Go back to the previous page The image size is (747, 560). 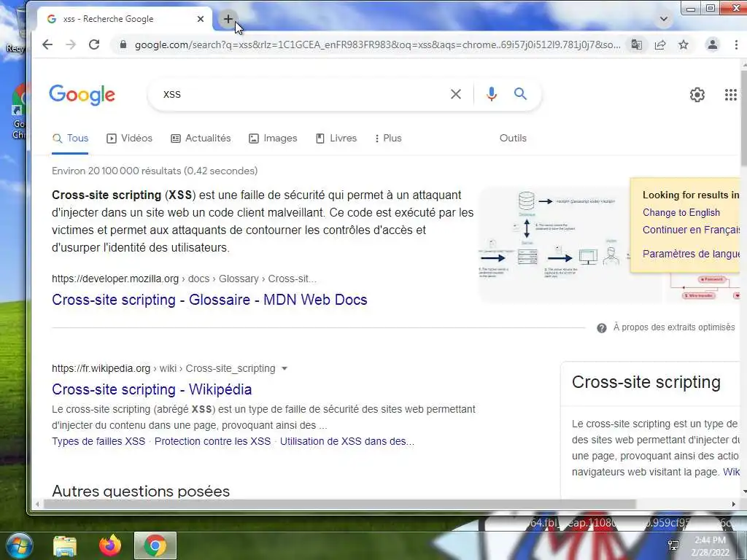coord(47,44)
